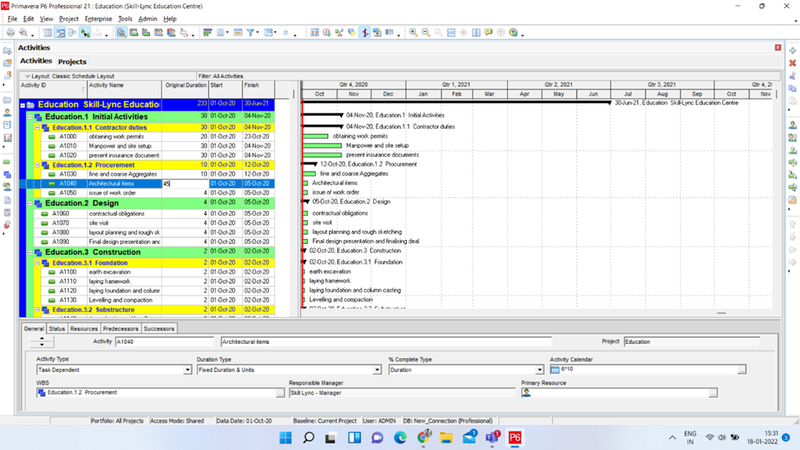Toggle the Activity Table view icon
Screen dimensions: 800x450
47,33
